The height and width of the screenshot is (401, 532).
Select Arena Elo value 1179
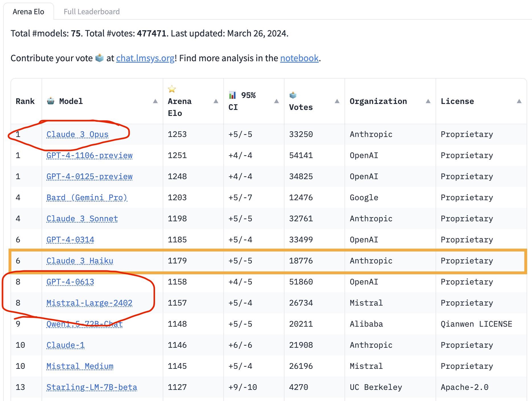pyautogui.click(x=177, y=261)
